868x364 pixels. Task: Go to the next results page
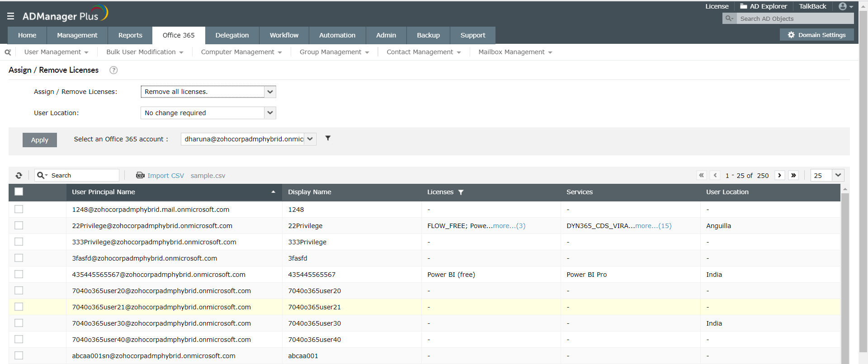pyautogui.click(x=779, y=175)
